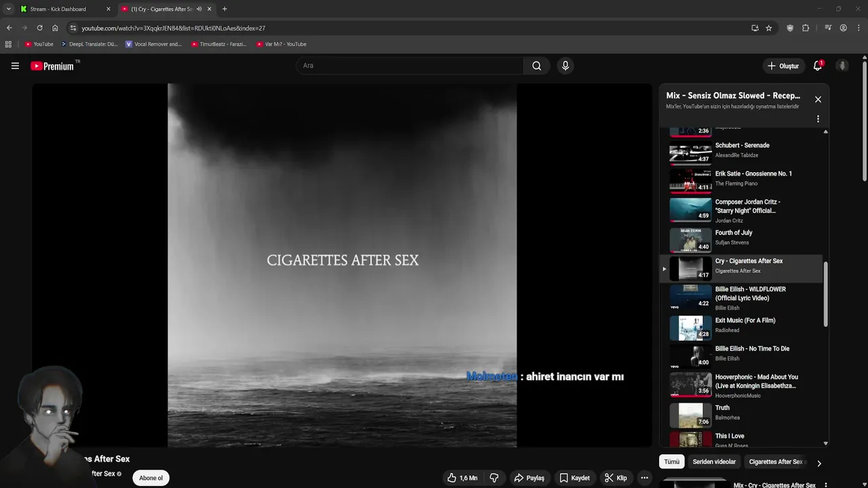Screen dimensions: 868x488
Task: Save the video with Kaydet
Action: pyautogui.click(x=574, y=478)
